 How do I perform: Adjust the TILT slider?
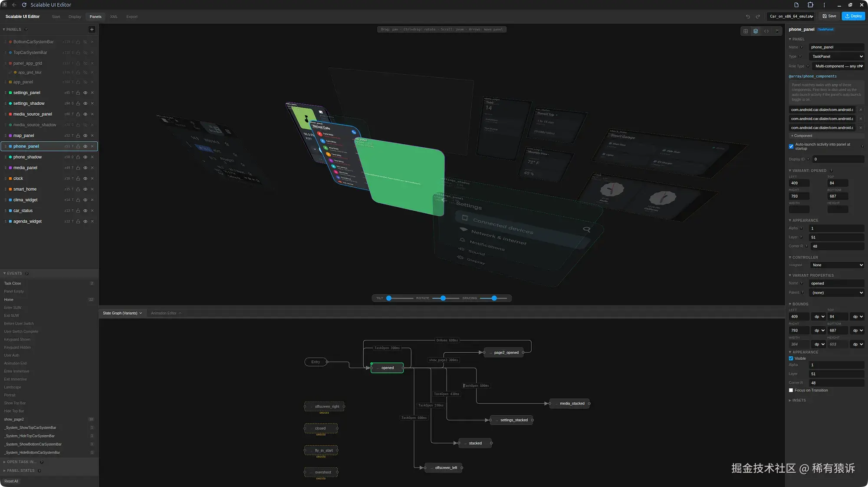pos(399,298)
